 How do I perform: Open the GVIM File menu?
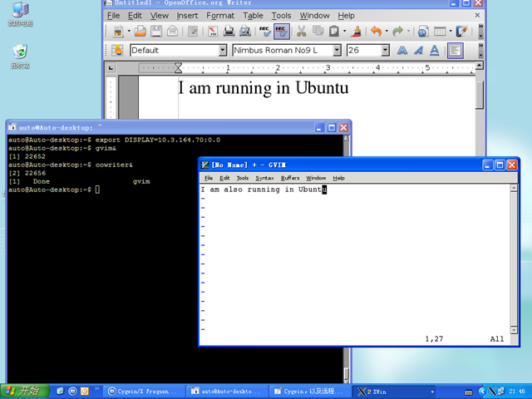click(x=209, y=178)
